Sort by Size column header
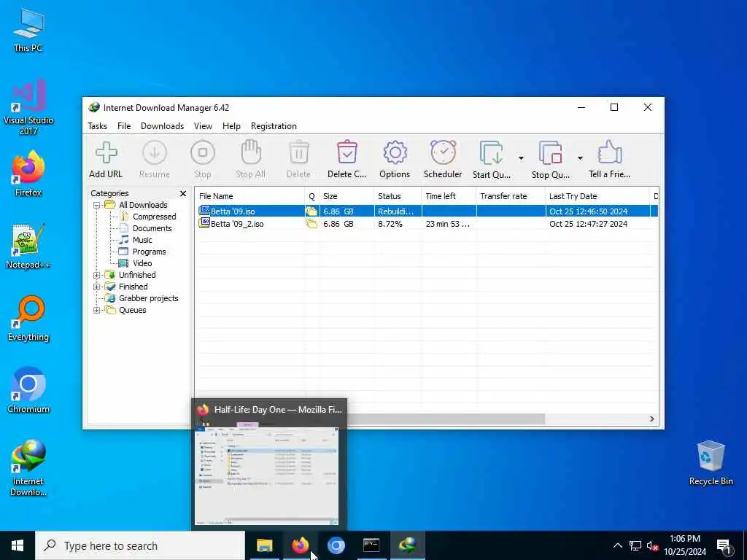The width and height of the screenshot is (747, 560). (x=347, y=196)
